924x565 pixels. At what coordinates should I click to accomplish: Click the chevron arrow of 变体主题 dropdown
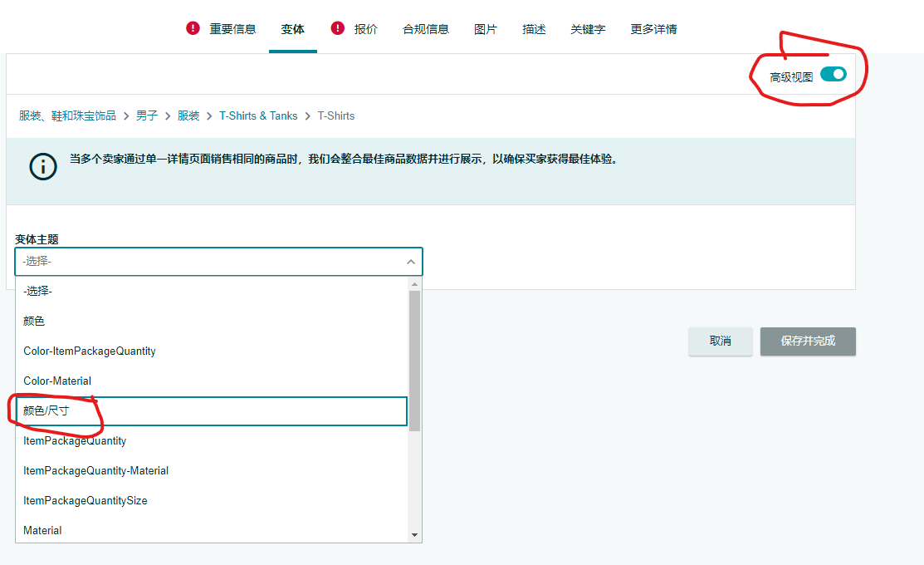(411, 261)
